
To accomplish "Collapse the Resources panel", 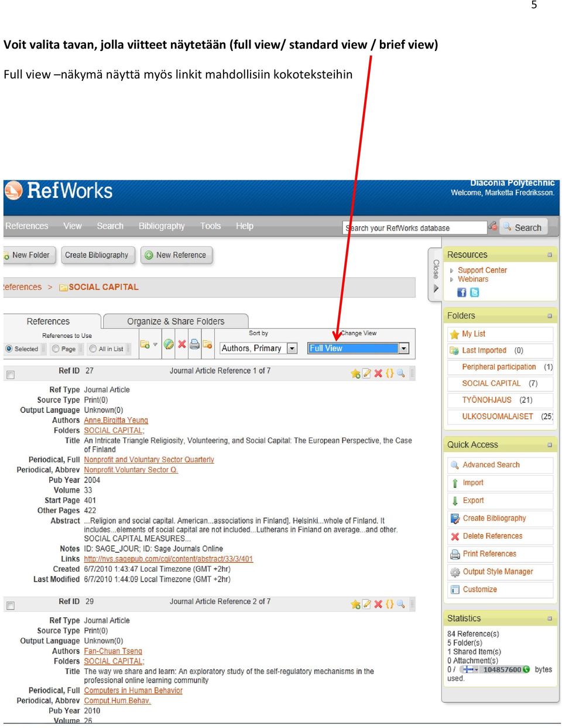I will tap(550, 255).
